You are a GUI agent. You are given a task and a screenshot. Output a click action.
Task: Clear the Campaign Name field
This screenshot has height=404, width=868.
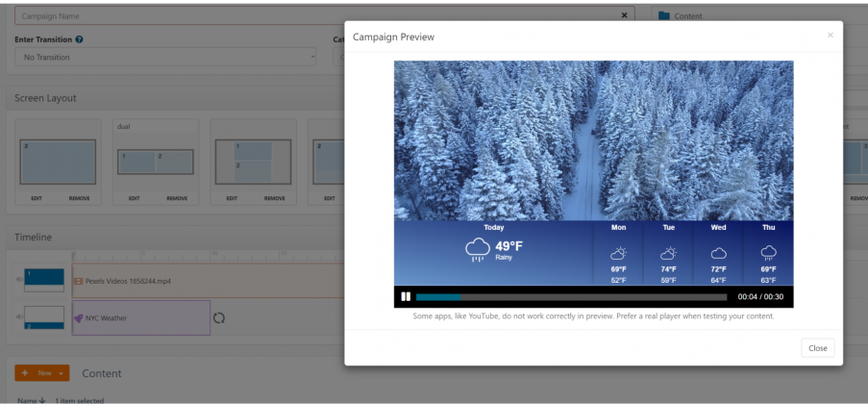(625, 15)
